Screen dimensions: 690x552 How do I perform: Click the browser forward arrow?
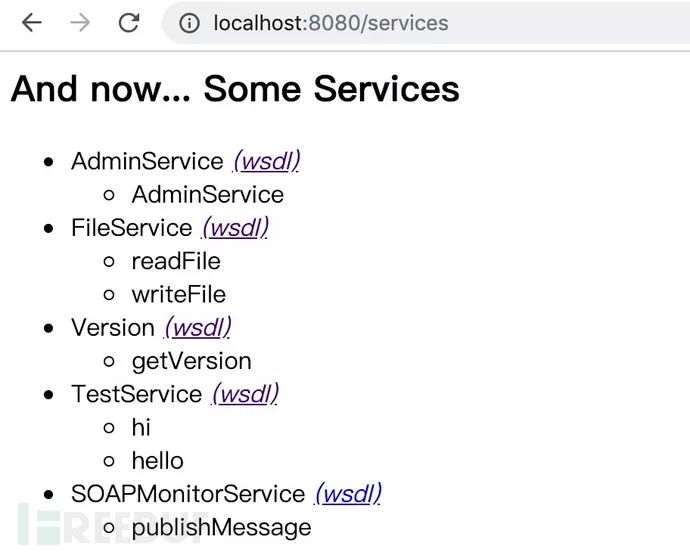tap(80, 23)
